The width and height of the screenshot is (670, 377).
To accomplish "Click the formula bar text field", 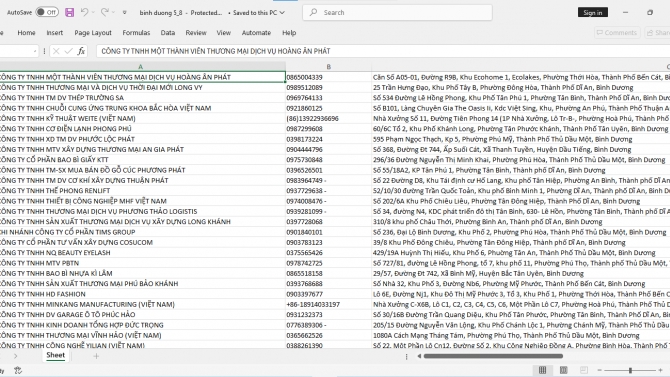I will click(x=383, y=51).
